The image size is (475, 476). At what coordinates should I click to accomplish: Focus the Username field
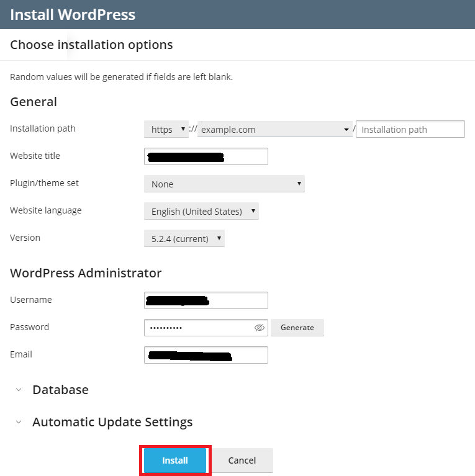206,300
